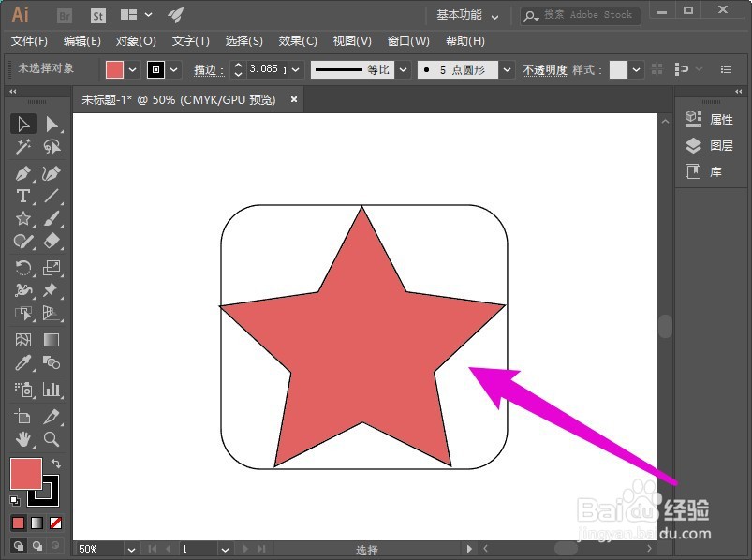Viewport: 752px width, 560px height.
Task: Open the 效果(C) menu
Action: [298, 41]
